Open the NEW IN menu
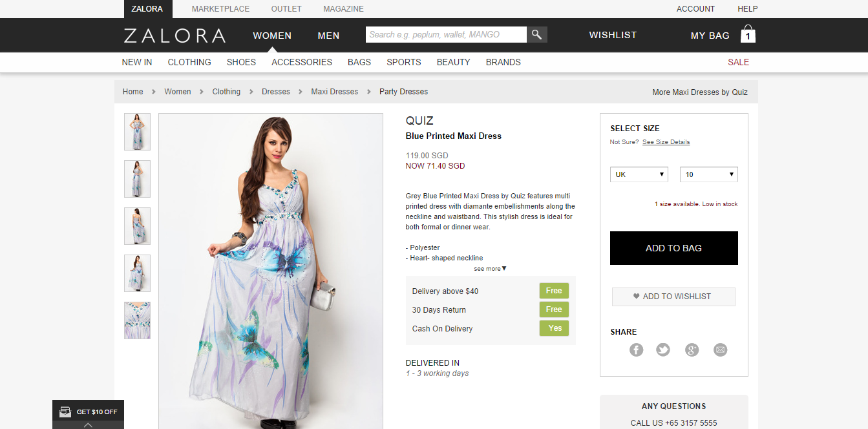The height and width of the screenshot is (429, 868). [137, 62]
